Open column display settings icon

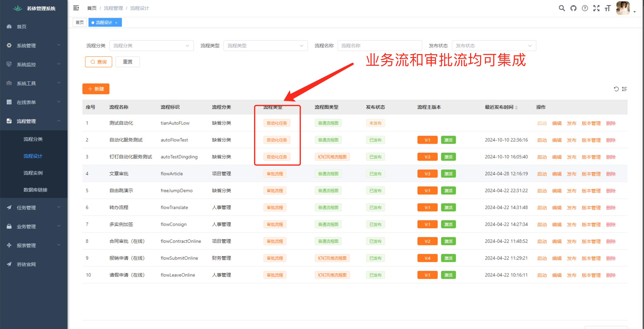click(624, 89)
